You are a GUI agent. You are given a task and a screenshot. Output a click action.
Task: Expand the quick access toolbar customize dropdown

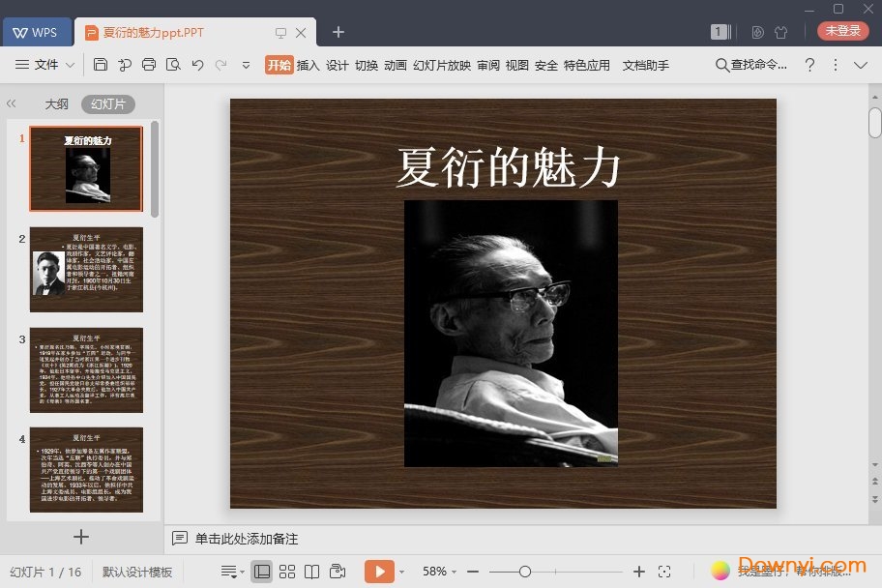tap(248, 65)
